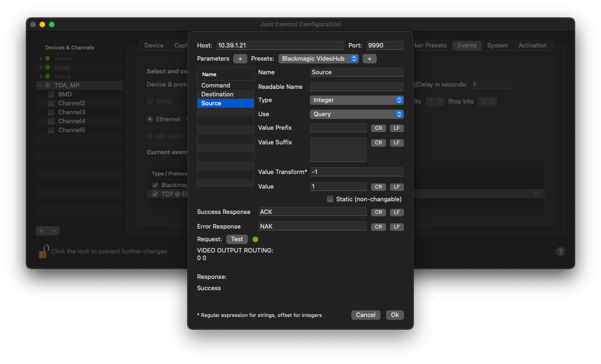Insert LF into Value Suffix
Screen dimensions: 601x364
396,142
